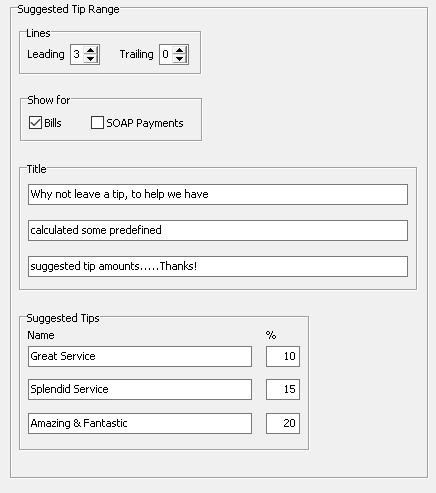Increase the Trailing lines value
This screenshot has height=493, width=436.
pos(180,51)
